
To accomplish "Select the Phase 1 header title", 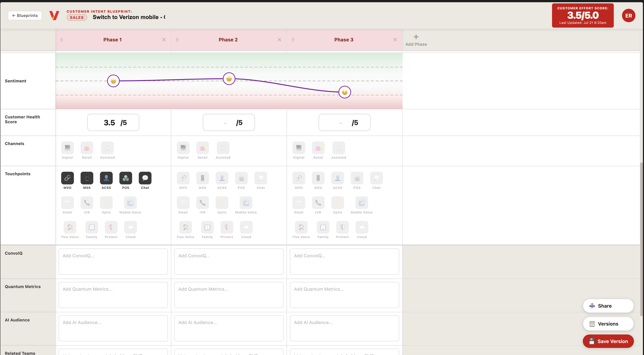I will pyautogui.click(x=113, y=40).
